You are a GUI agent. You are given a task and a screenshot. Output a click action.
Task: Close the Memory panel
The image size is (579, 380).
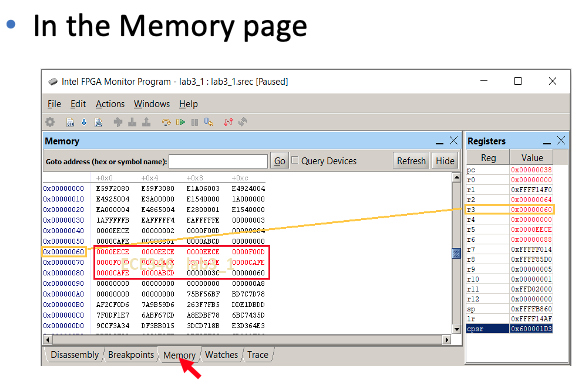point(453,140)
